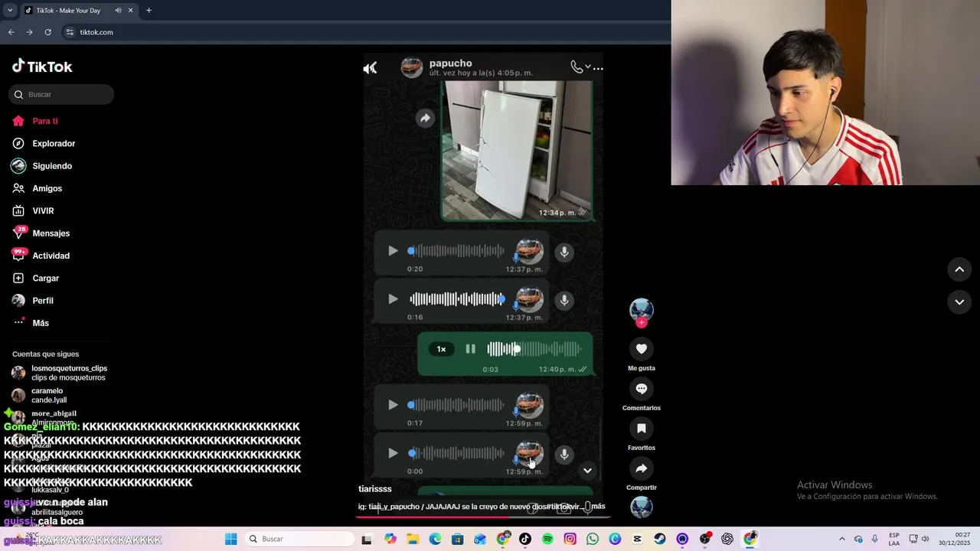Go to previous video with up arrow
The width and height of the screenshot is (980, 551).
tap(959, 269)
